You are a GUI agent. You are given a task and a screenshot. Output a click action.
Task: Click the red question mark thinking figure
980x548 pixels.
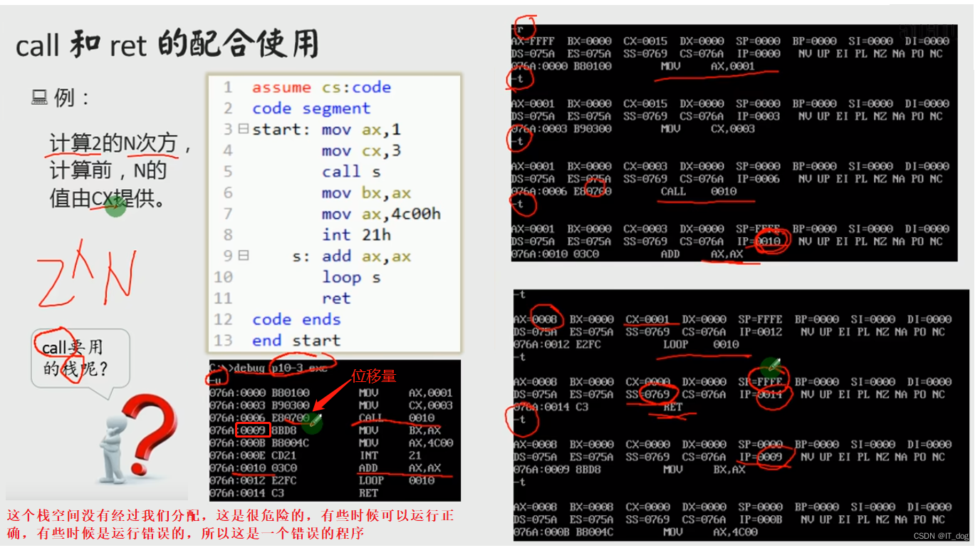[x=138, y=440]
